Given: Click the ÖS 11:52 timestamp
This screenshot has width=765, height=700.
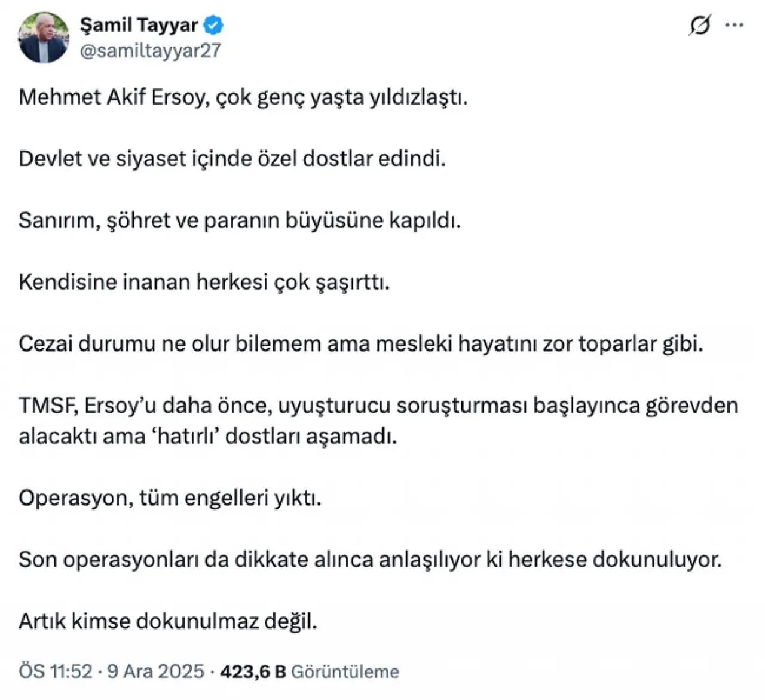Looking at the screenshot, I should tap(55, 671).
